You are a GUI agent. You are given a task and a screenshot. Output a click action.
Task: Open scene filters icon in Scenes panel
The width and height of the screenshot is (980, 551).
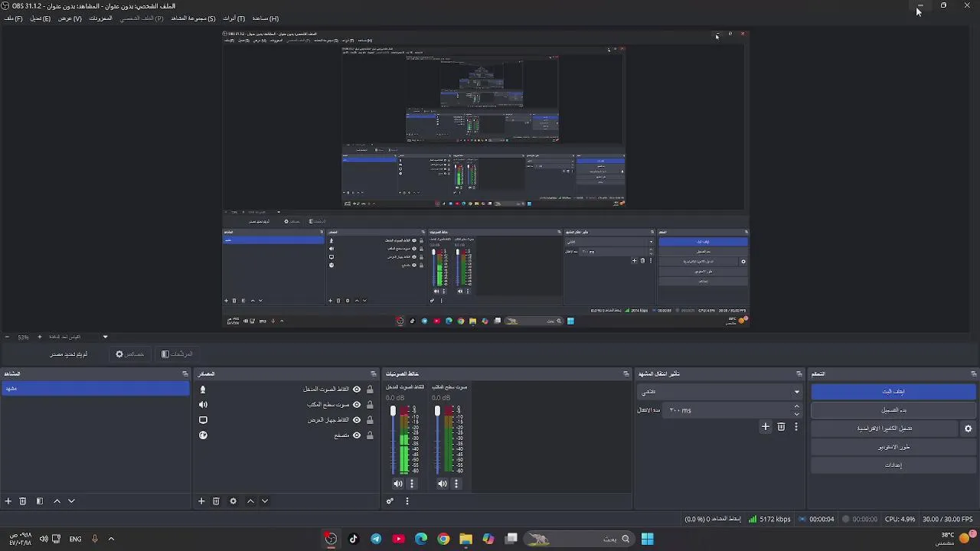pos(40,501)
